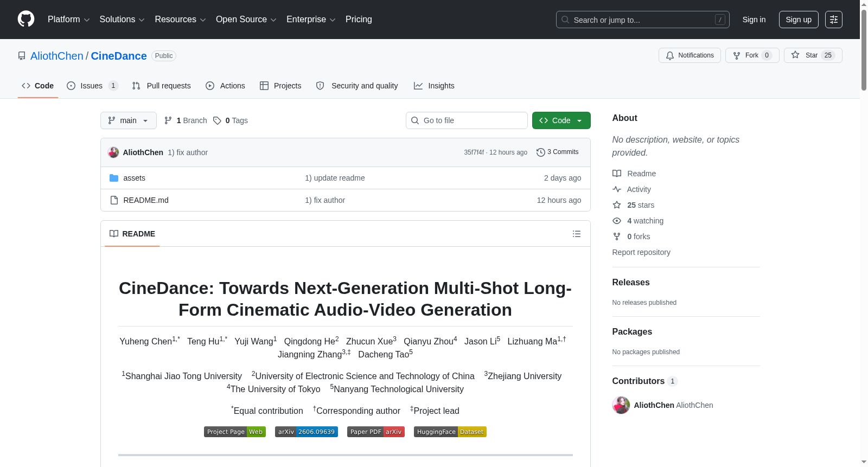Screen dimensions: 868x467
Task: Click the star icon beside 25 stars
Action: (617, 205)
